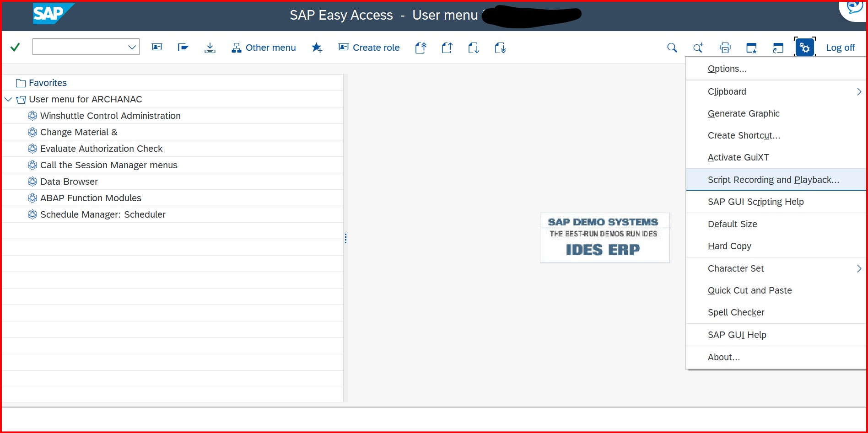Open the Character Set submenu
Screen dimensions: 868x433
(x=776, y=268)
